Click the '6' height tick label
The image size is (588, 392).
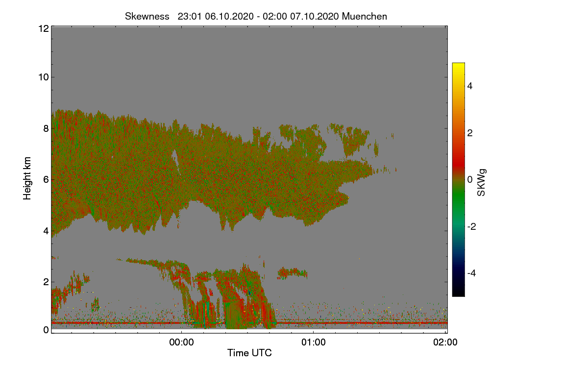[x=46, y=179]
